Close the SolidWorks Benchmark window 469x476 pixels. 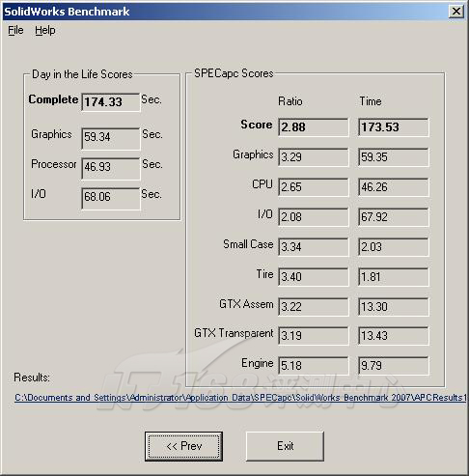tap(456, 12)
